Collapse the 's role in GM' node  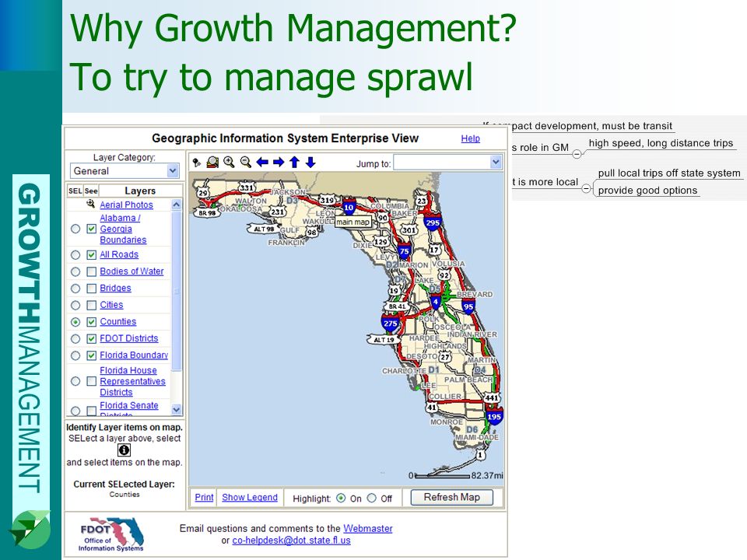pyautogui.click(x=577, y=154)
